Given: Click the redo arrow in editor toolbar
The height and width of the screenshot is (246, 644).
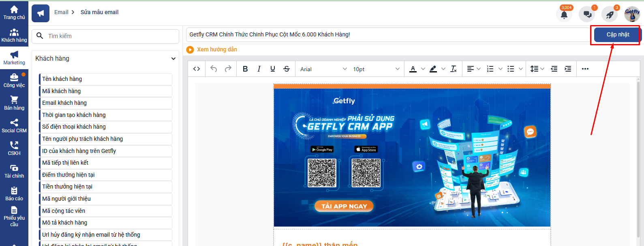Looking at the screenshot, I should [228, 69].
